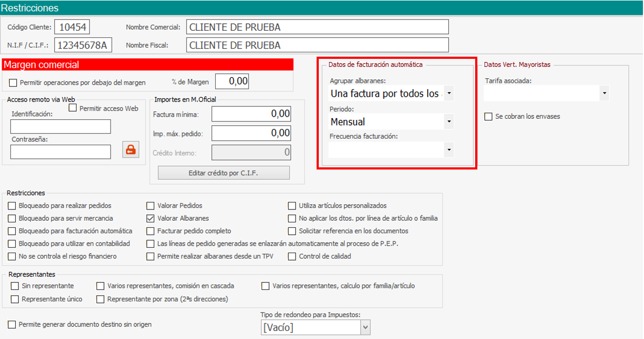Toggle Control de calidad checkbox
This screenshot has height=339, width=644.
click(292, 256)
